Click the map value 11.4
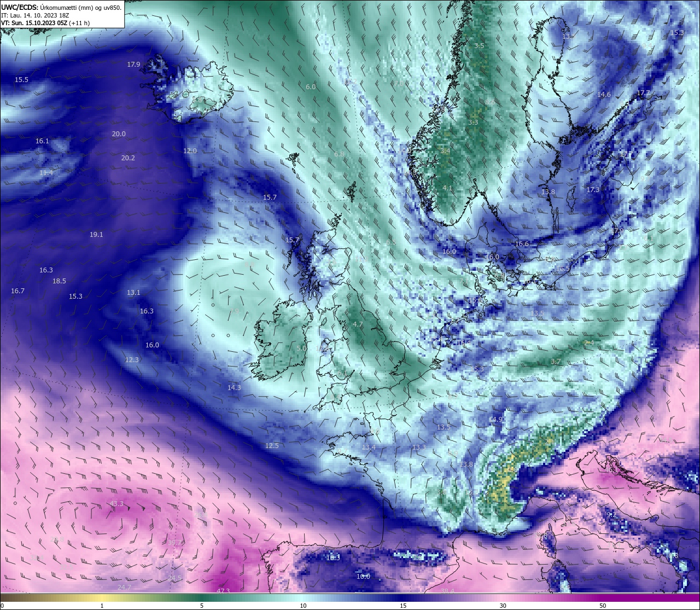Screen dimensions: 700x610 46,173
